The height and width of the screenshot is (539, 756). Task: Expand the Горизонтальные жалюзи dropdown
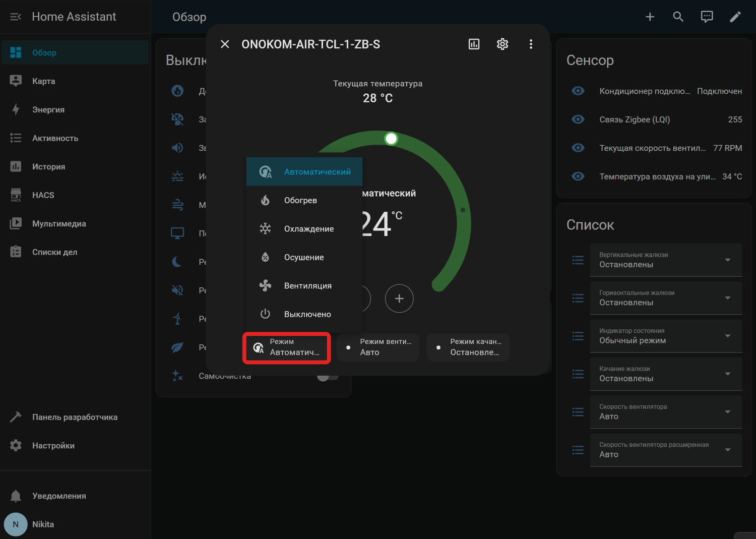(x=666, y=298)
